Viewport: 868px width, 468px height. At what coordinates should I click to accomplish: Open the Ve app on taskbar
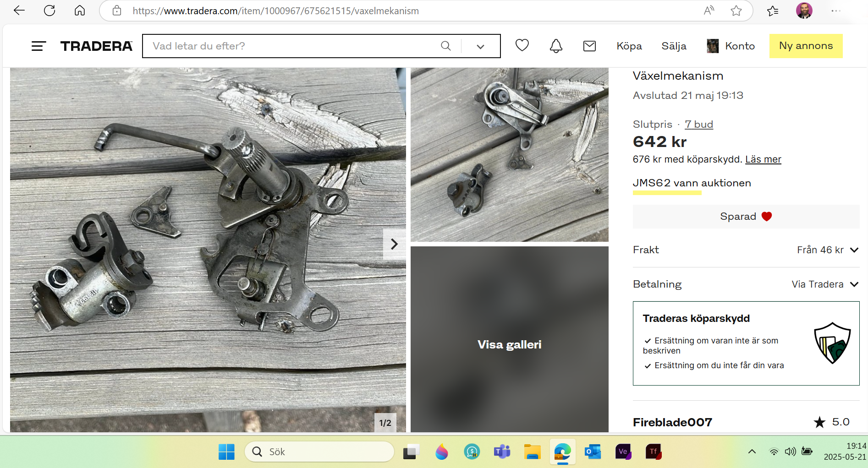tap(623, 452)
